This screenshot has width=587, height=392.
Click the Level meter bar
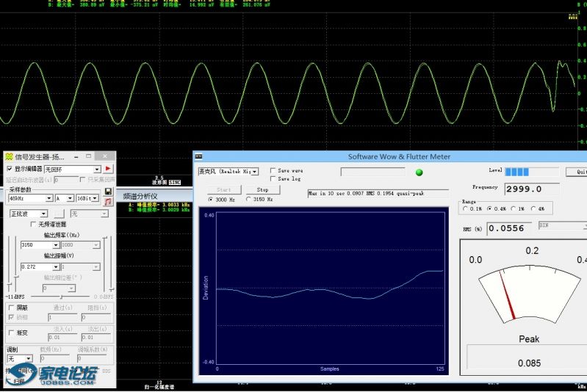pyautogui.click(x=532, y=172)
